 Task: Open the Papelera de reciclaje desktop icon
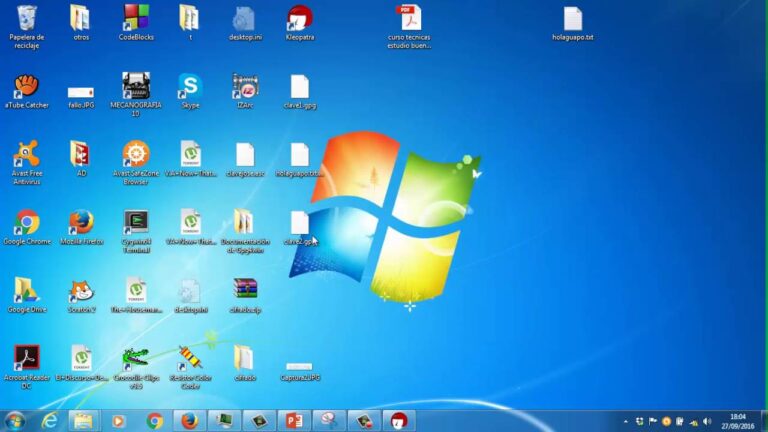[x=26, y=26]
